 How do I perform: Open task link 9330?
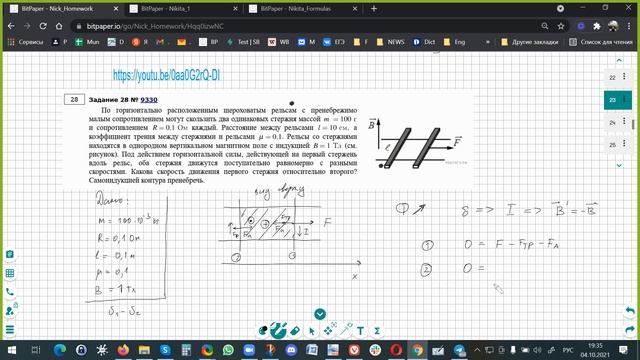click(149, 100)
